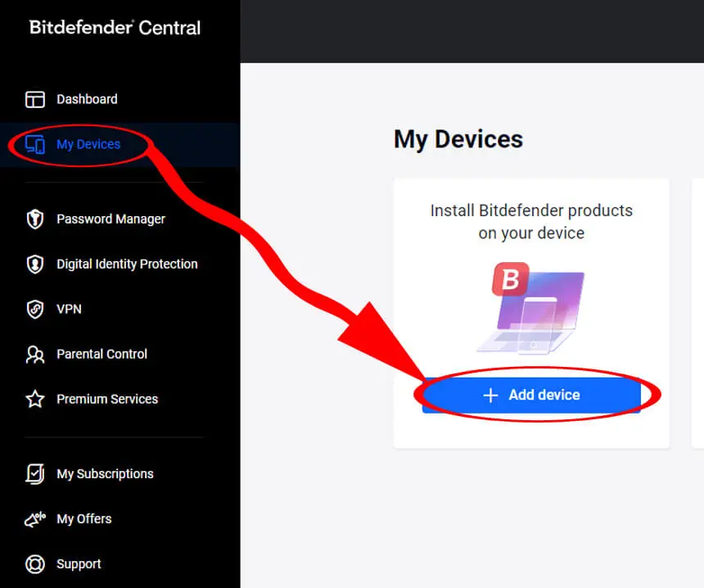Open Digital Identity Protection page
The image size is (704, 588).
[x=127, y=265]
